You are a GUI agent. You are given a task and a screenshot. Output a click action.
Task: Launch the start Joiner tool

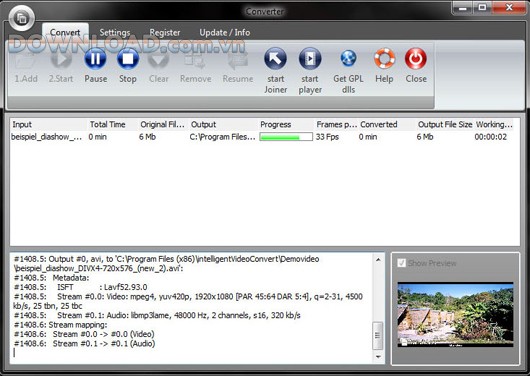click(275, 59)
